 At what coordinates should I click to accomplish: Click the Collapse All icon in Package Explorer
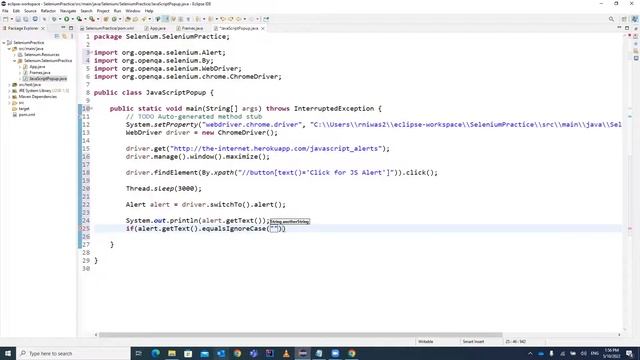point(57,36)
